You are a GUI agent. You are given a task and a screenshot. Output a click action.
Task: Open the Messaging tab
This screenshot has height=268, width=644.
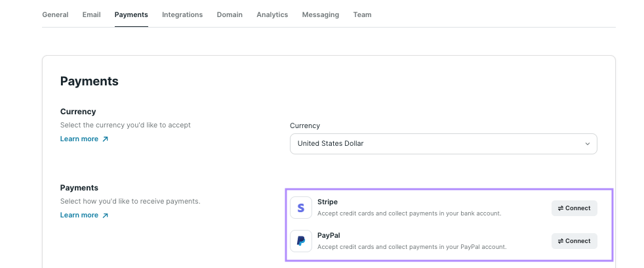pos(320,14)
